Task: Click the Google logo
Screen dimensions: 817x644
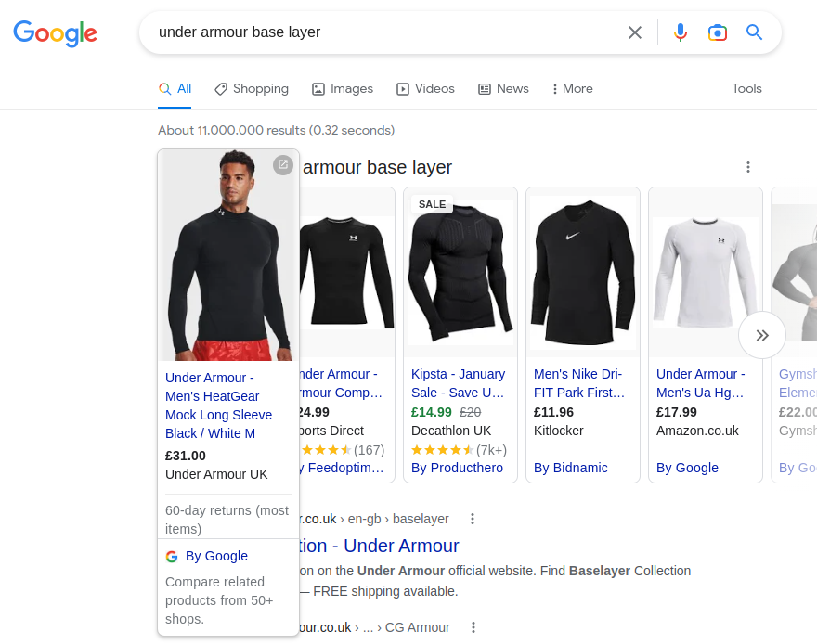Action: 55,33
